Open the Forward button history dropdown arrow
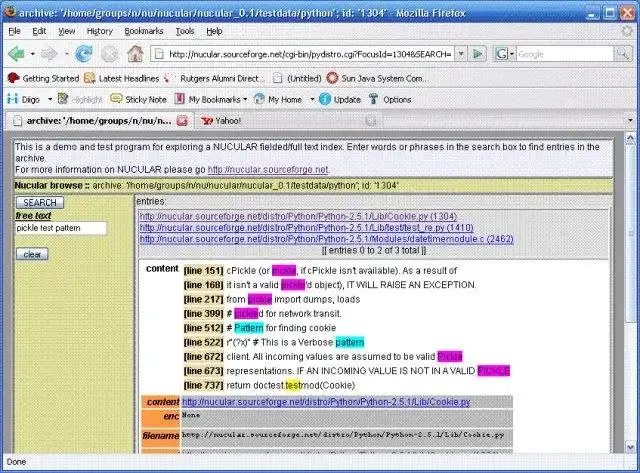 67,53
